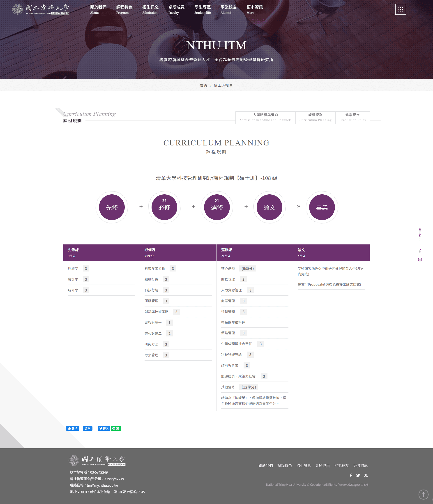This screenshot has height=504, width=433.
Task: Click the 碩士班招生 breadcrumb link
Action: [223, 85]
